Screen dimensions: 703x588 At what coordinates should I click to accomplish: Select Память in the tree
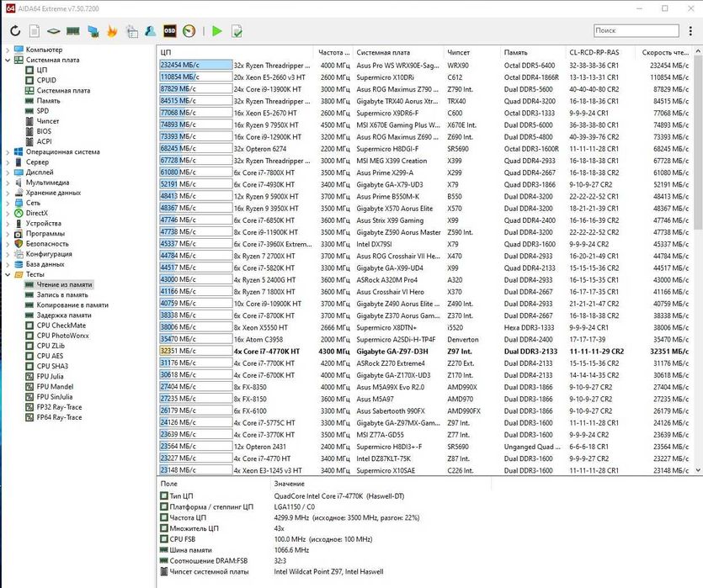pyautogui.click(x=48, y=101)
